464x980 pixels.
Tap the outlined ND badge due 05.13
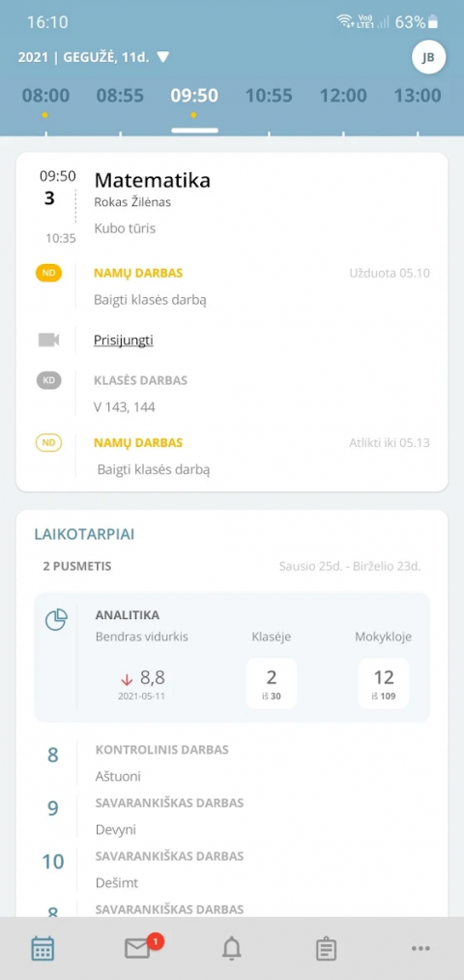click(48, 443)
